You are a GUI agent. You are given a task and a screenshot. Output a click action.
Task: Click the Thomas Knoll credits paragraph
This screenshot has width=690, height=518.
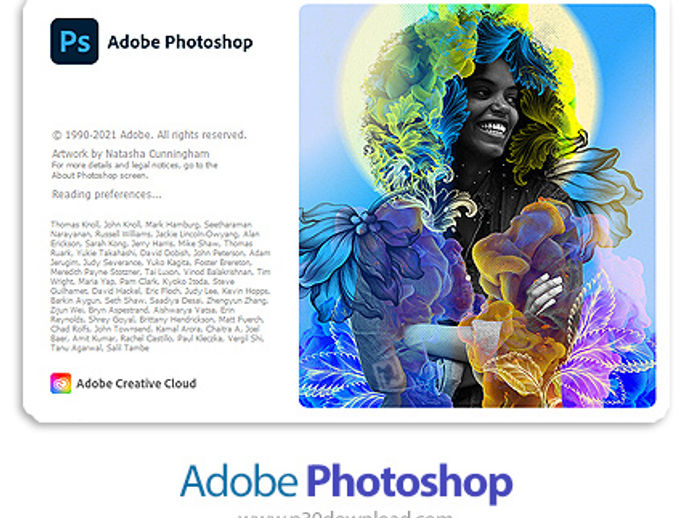click(x=160, y=286)
